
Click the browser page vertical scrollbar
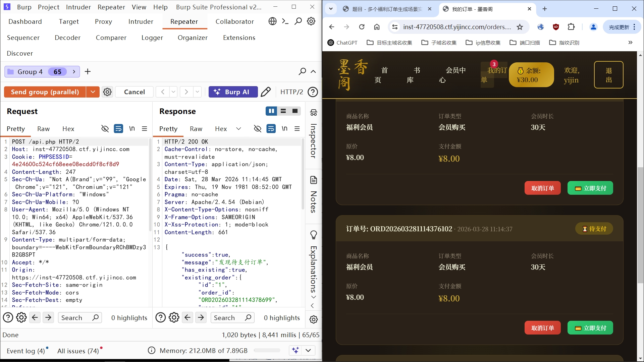tap(640, 225)
